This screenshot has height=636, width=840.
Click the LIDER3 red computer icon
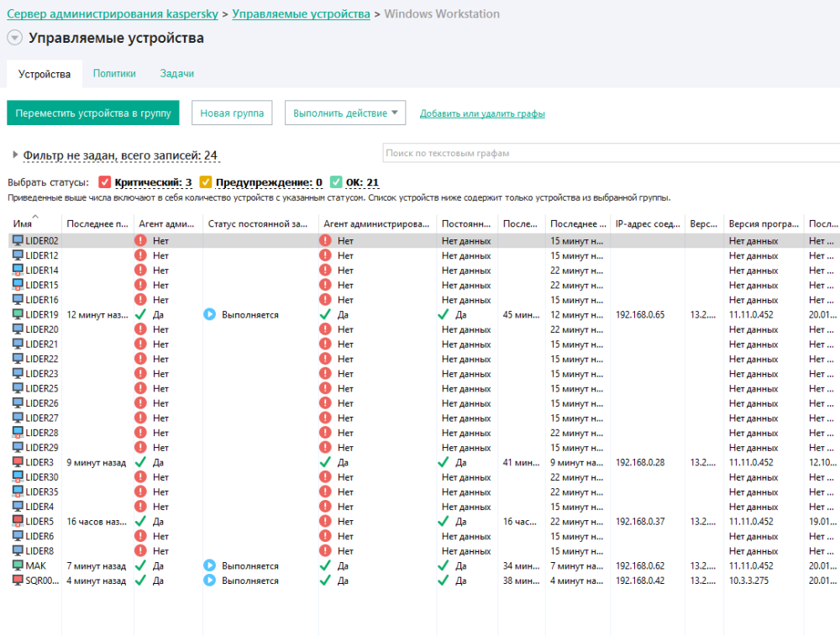18,462
